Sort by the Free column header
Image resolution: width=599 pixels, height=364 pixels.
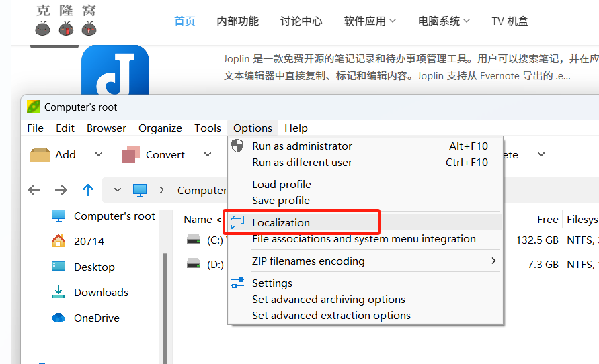(x=547, y=220)
